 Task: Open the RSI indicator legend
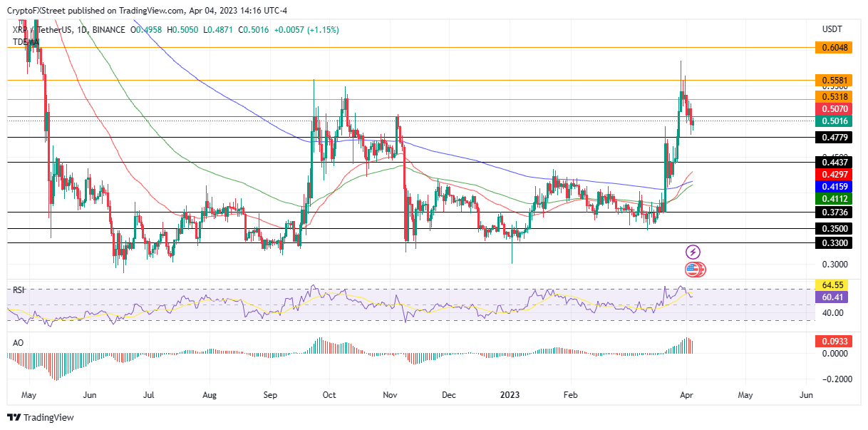pos(19,290)
